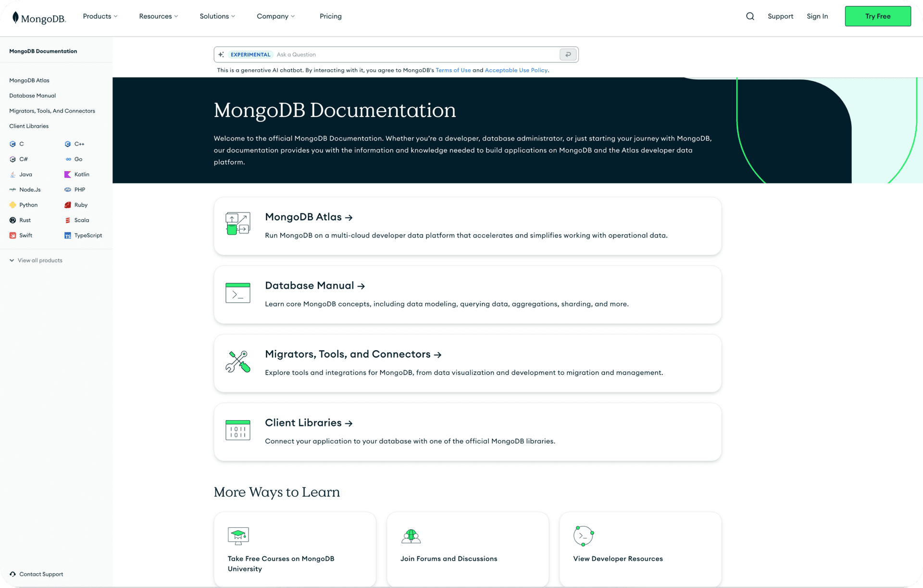The width and height of the screenshot is (923, 588).
Task: Click the Rust gear icon
Action: 12,220
